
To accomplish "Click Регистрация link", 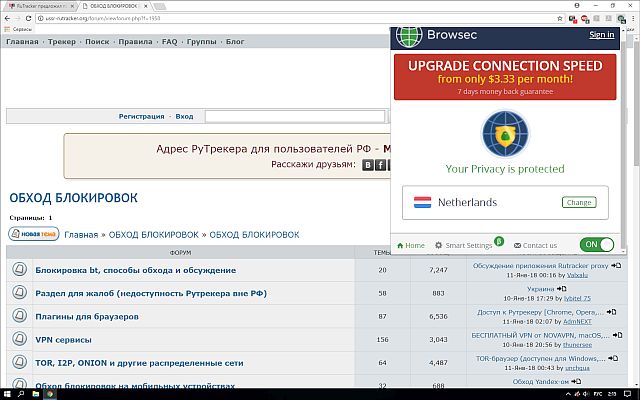I will (141, 116).
